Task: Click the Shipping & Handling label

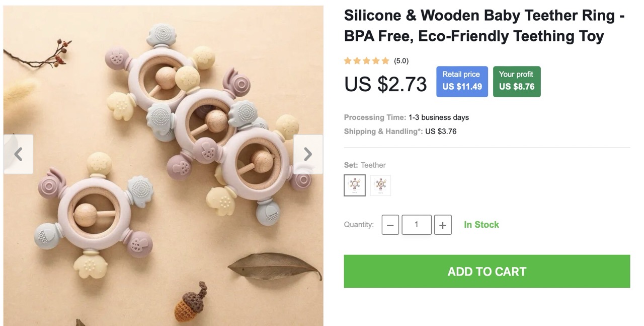Action: [x=383, y=132]
